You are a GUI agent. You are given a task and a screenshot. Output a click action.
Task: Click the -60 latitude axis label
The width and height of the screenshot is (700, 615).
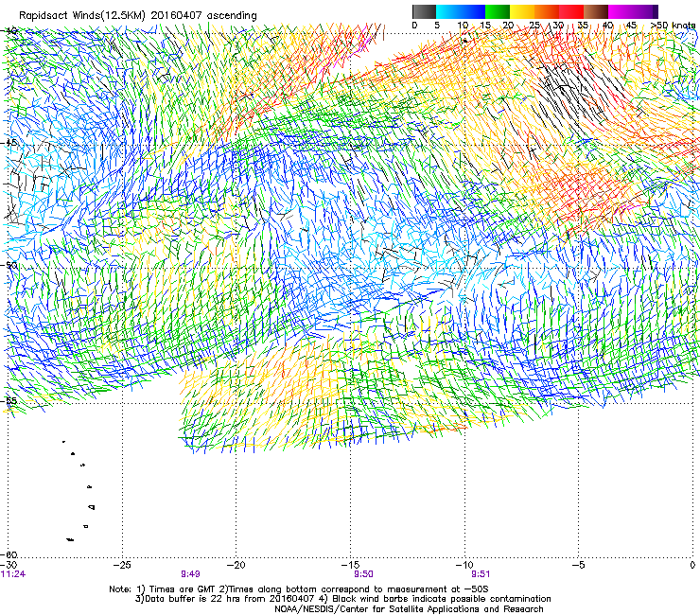coord(9,554)
